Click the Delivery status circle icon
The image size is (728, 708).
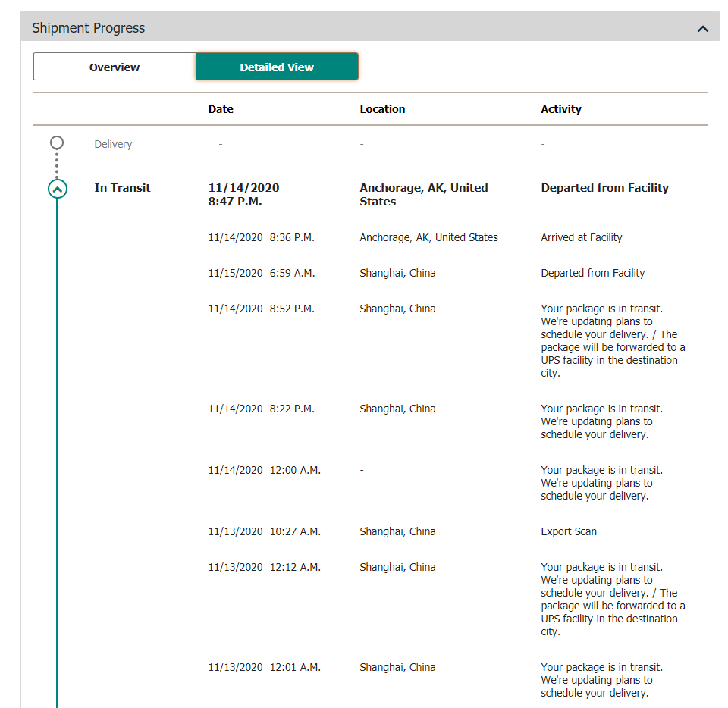pos(57,143)
